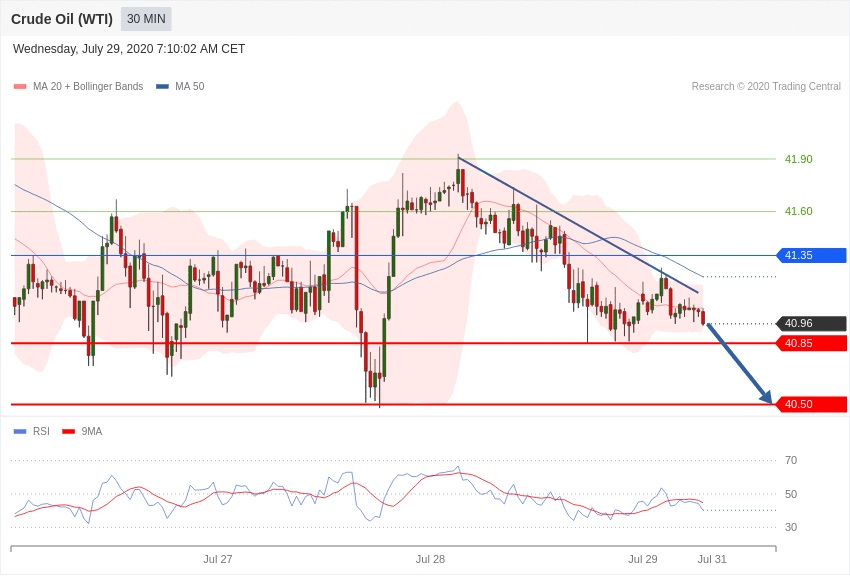Screen dimensions: 850x576
Task: Click the red 40.50 target price tag
Action: (x=811, y=404)
